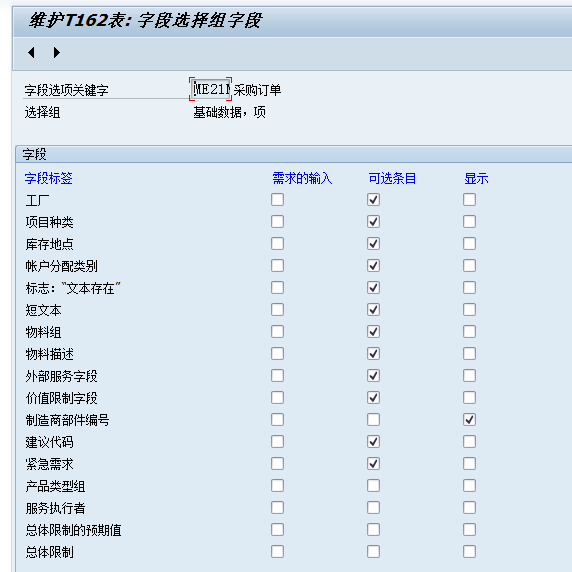Uncheck 可选条目 for 紧急需求
The image size is (572, 572).
(x=373, y=464)
